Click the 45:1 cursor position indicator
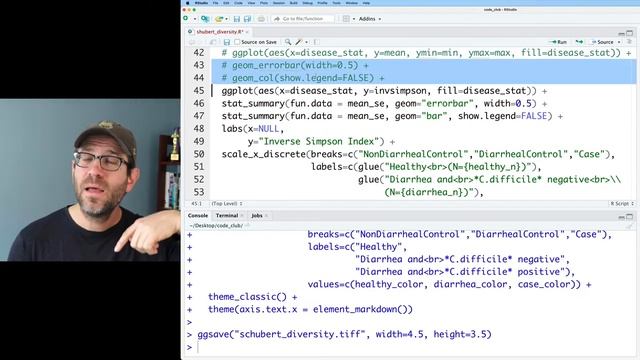Screen dimensions: 640x360 click(x=196, y=203)
